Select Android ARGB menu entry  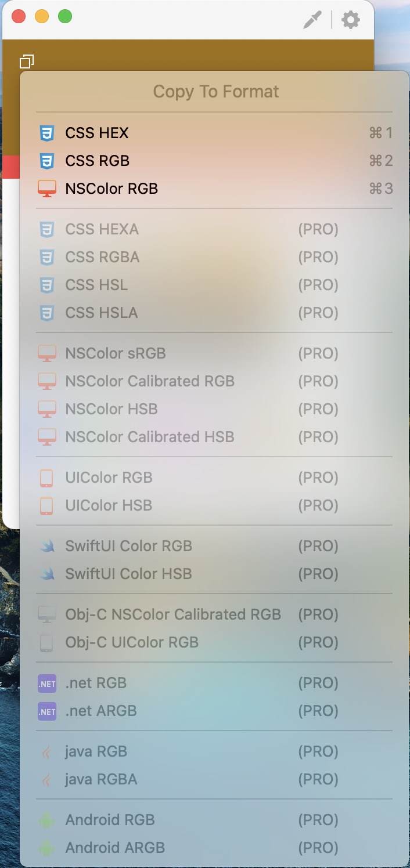coord(115,848)
